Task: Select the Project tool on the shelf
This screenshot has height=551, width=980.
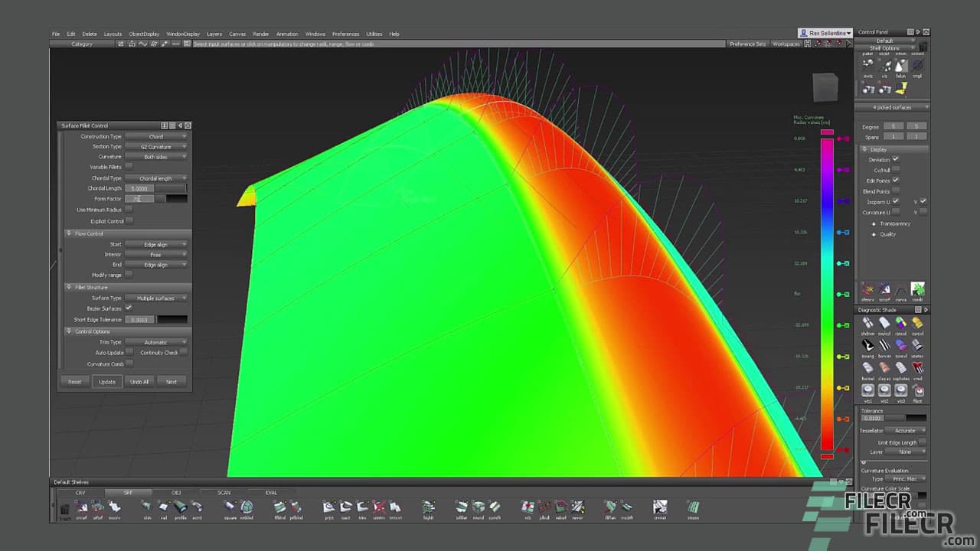Action: pyautogui.click(x=328, y=507)
